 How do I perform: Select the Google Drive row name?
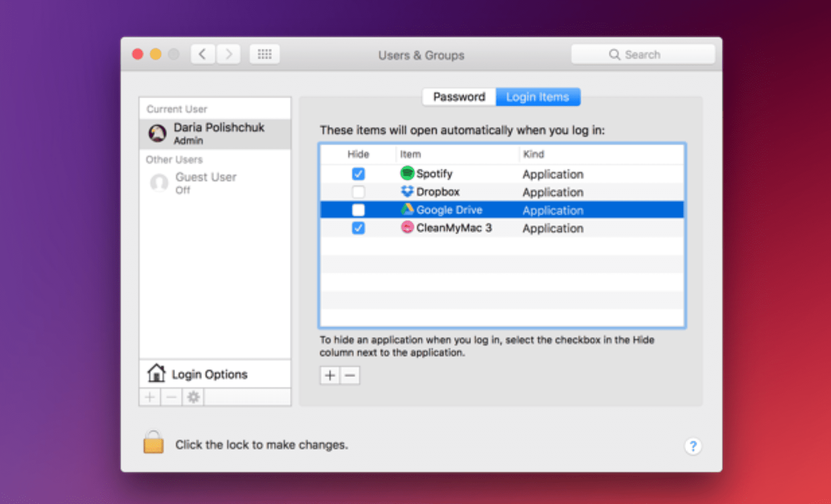click(449, 210)
